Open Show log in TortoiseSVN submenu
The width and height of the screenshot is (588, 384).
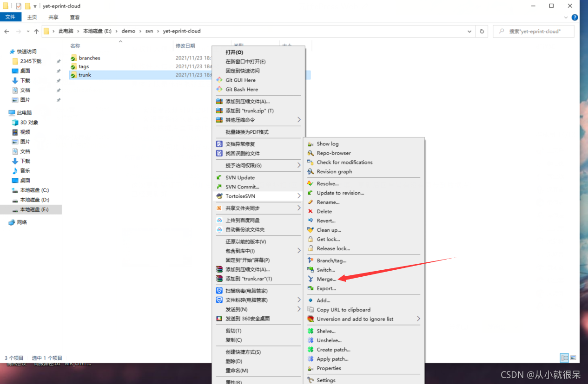(327, 144)
